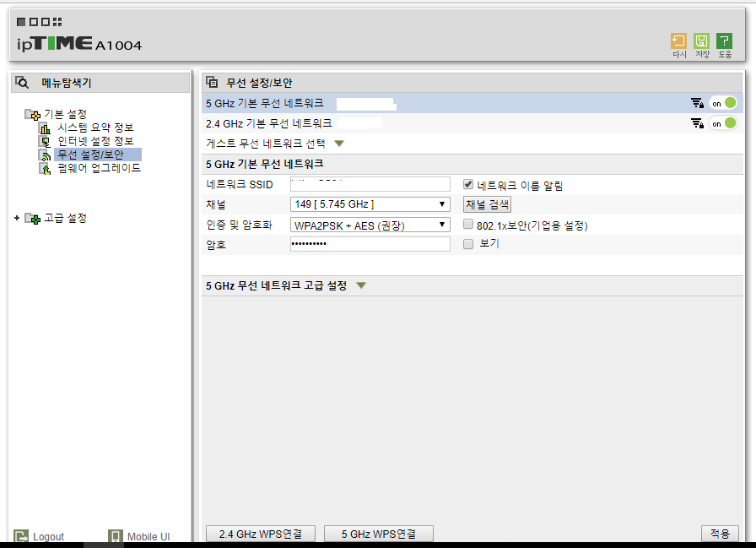
Task: Click the Mobile UI link
Action: [148, 536]
